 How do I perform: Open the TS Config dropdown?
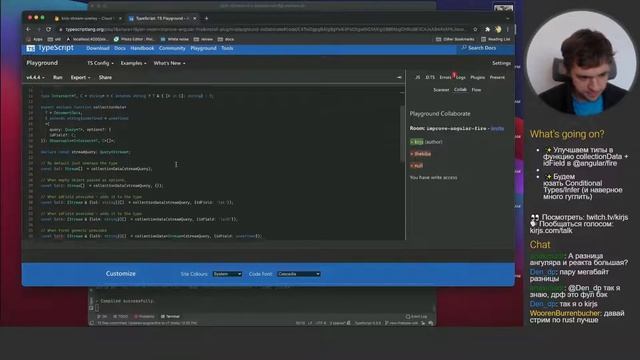tap(100, 63)
